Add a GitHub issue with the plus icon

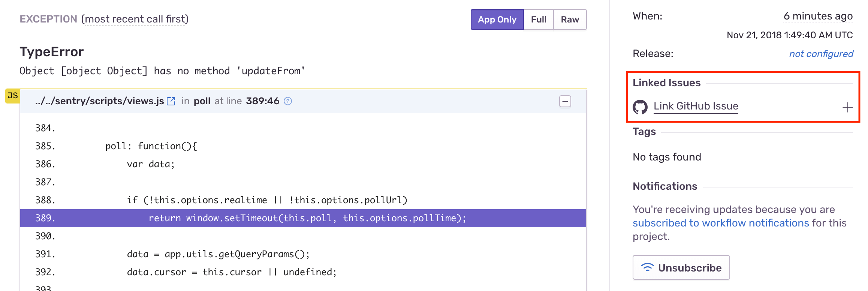point(847,106)
